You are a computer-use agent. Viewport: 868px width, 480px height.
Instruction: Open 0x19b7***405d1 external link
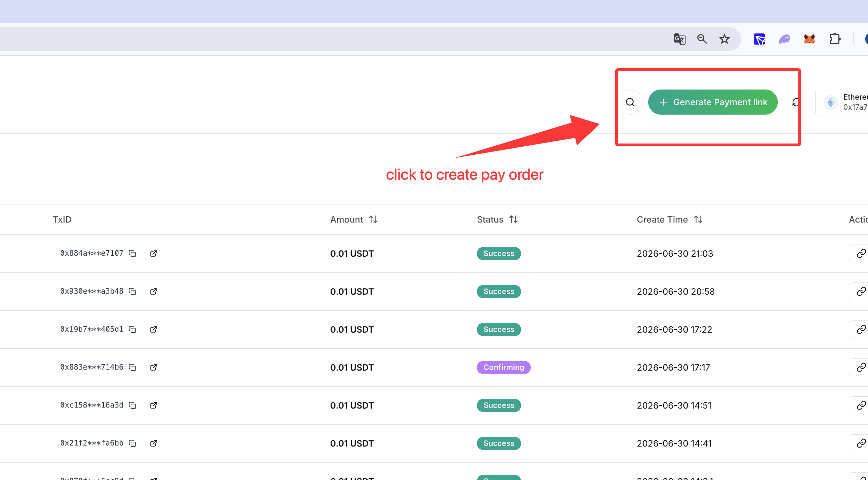[x=153, y=330]
